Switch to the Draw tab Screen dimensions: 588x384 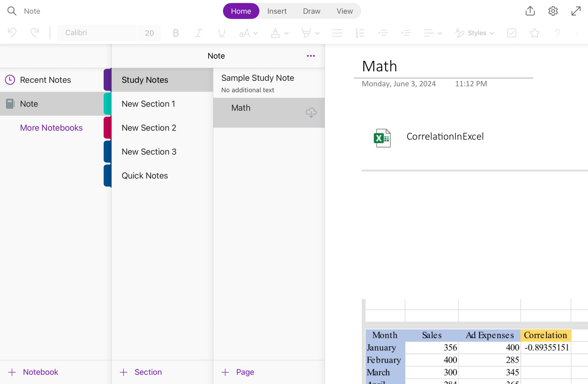[x=311, y=11]
